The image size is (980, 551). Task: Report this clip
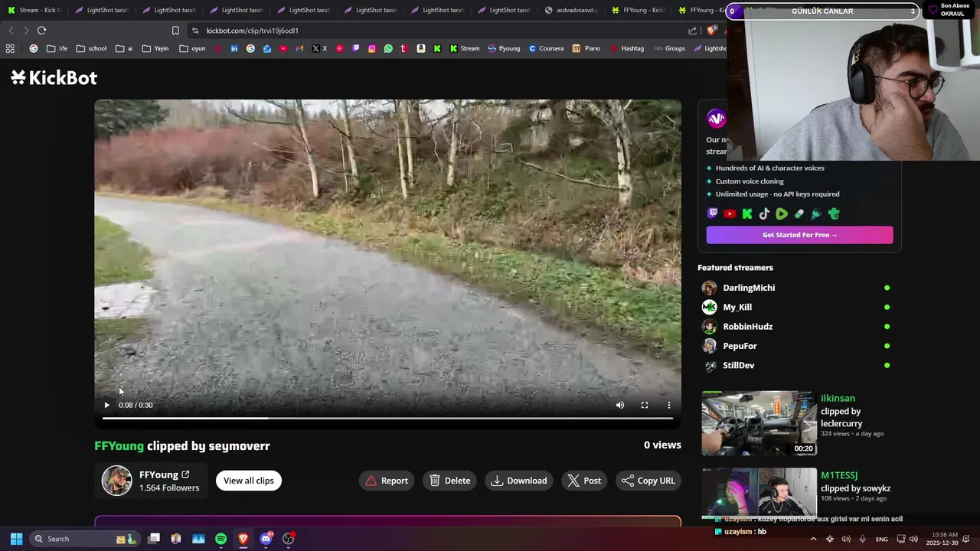click(387, 481)
